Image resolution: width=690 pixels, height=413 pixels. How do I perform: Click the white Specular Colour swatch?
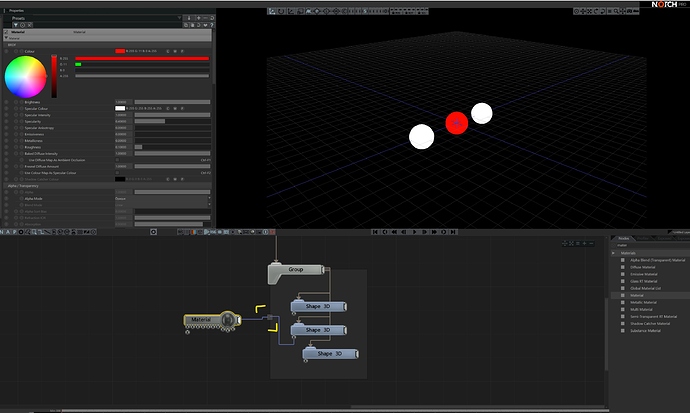pyautogui.click(x=120, y=108)
